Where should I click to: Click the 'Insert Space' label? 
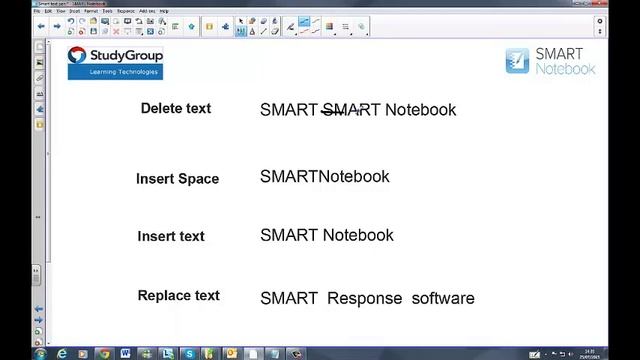click(x=178, y=179)
